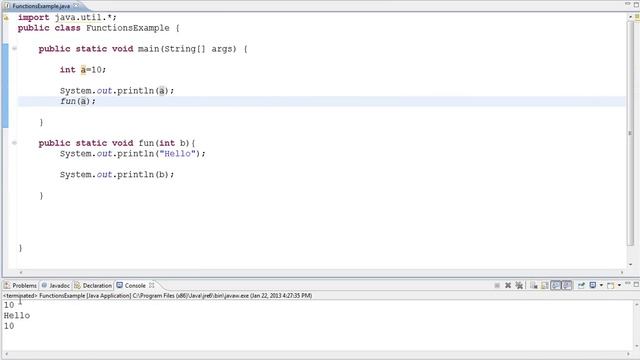Screen dimensions: 640x360
Task: Click editor vertical scrollbar down arrow
Action: point(630,264)
